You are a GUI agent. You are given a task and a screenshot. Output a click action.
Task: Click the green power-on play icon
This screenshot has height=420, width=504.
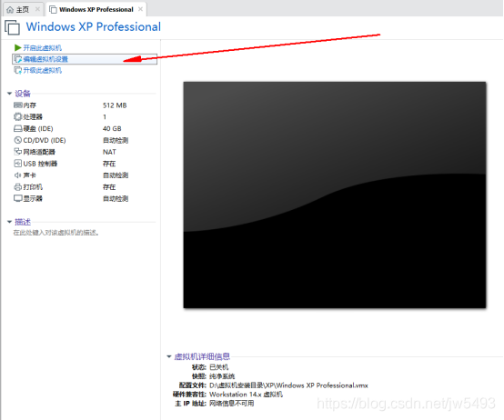17,48
